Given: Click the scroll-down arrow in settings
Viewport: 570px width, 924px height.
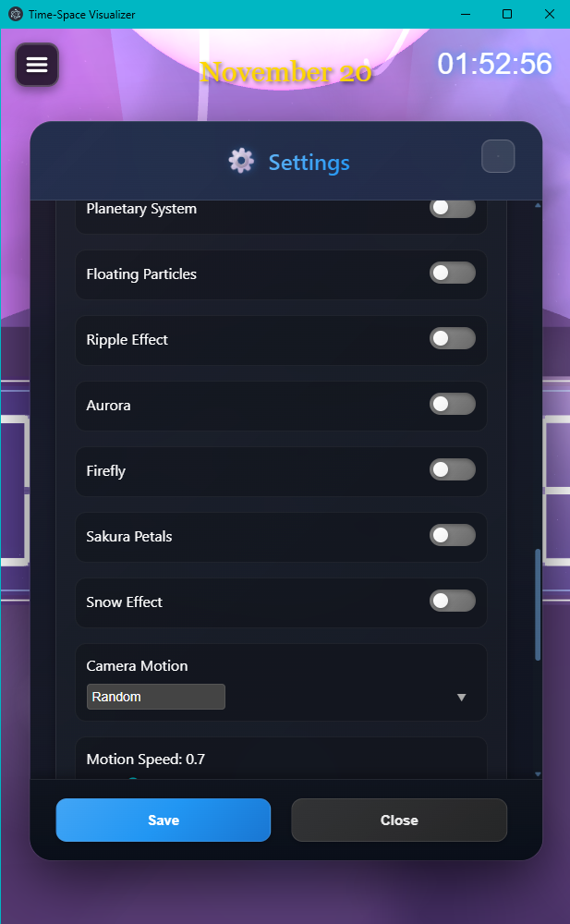Looking at the screenshot, I should (x=538, y=773).
